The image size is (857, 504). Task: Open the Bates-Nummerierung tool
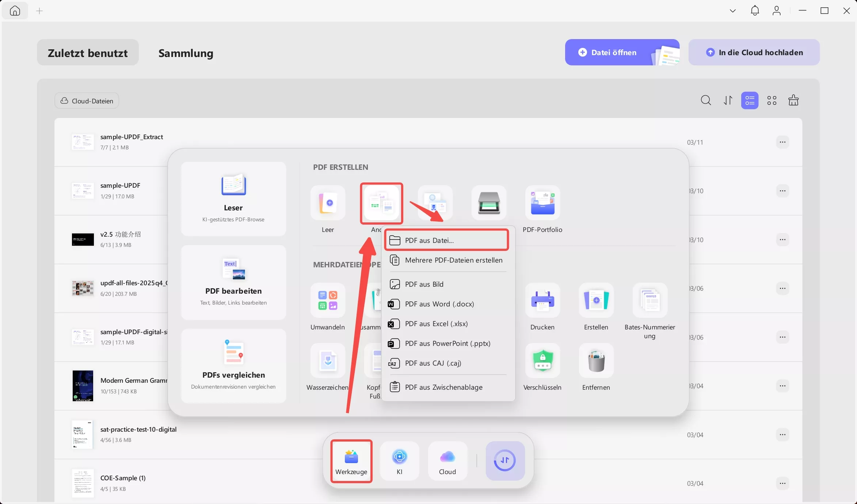pyautogui.click(x=650, y=300)
